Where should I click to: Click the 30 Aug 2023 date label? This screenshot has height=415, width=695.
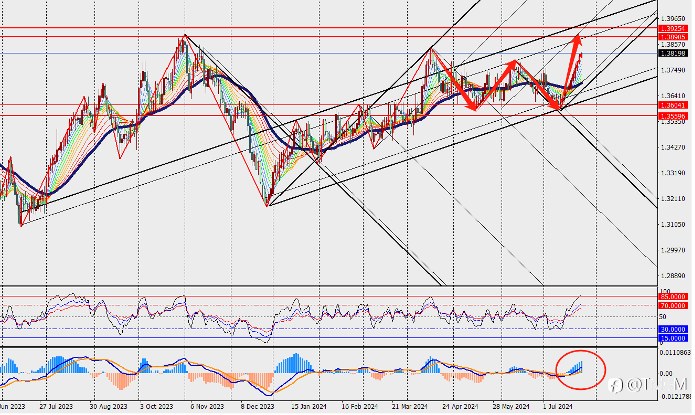tap(108, 406)
